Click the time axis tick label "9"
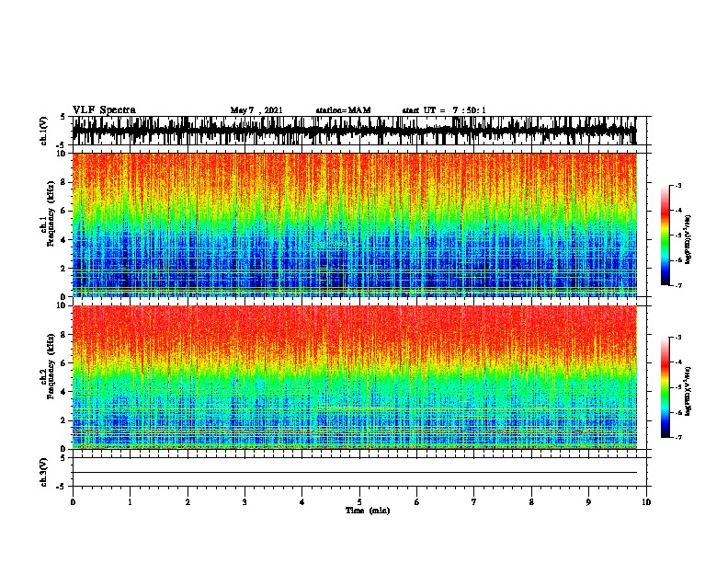The image size is (728, 563). click(x=588, y=502)
